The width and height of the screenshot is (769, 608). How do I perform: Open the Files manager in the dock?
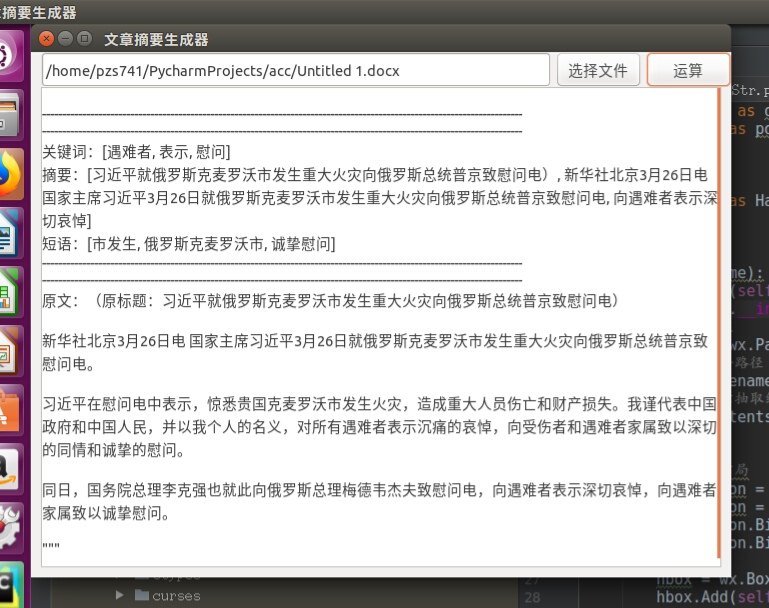(x=9, y=115)
